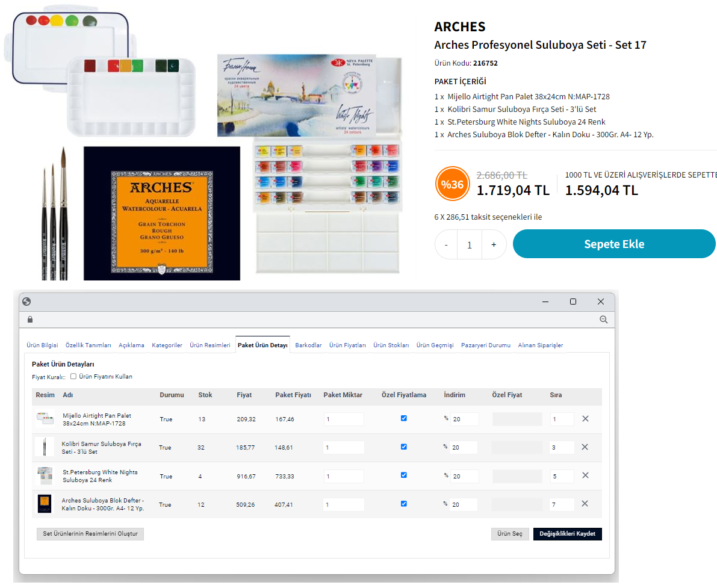Screen dimensions: 717x588
Task: Click St.Petersburg paint set thumbnail in table
Action: [x=45, y=475]
